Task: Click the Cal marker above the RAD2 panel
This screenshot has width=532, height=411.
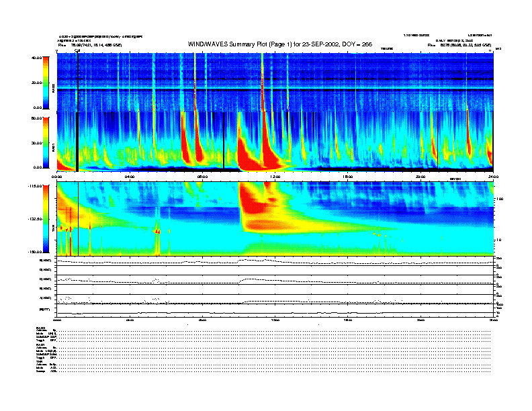Action: pyautogui.click(x=77, y=51)
